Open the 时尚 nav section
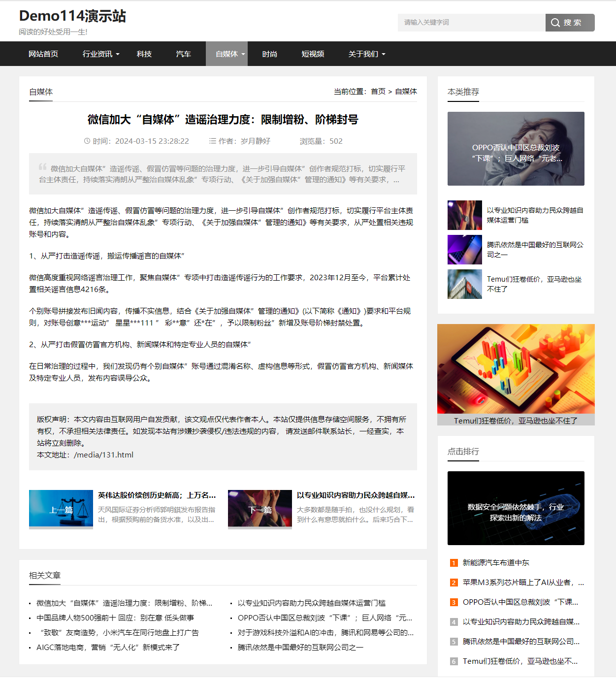Screen dimensions: 616x683 click(x=270, y=54)
